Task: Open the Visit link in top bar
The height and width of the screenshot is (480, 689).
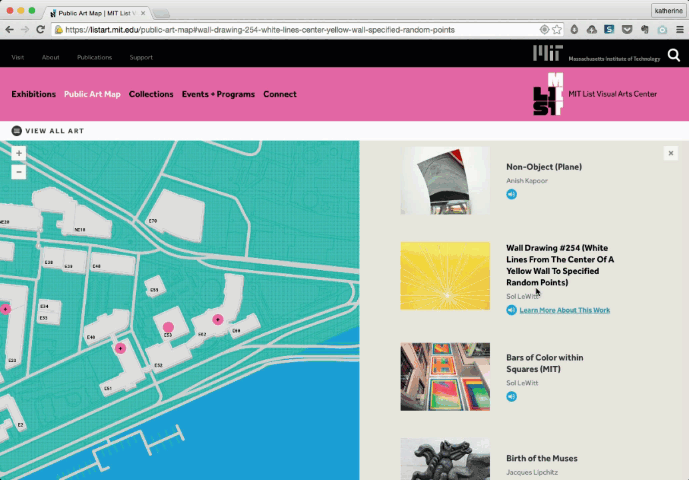Action: (x=18, y=57)
